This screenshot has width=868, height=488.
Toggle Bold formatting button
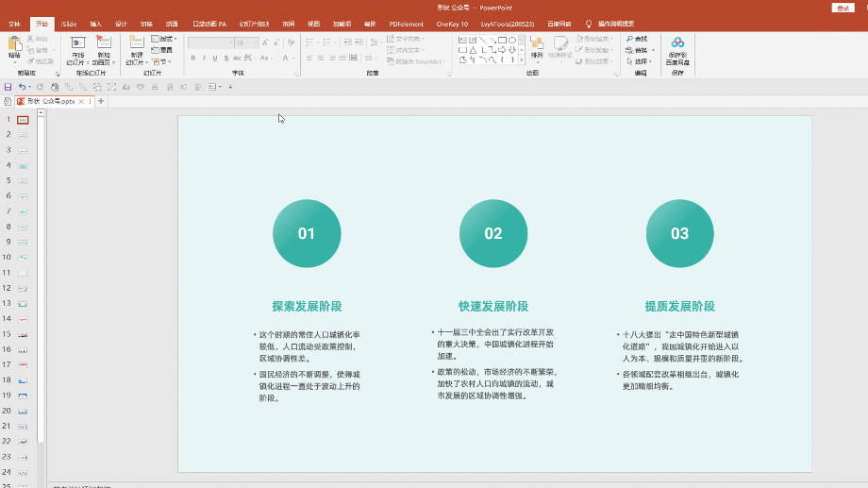coord(193,59)
